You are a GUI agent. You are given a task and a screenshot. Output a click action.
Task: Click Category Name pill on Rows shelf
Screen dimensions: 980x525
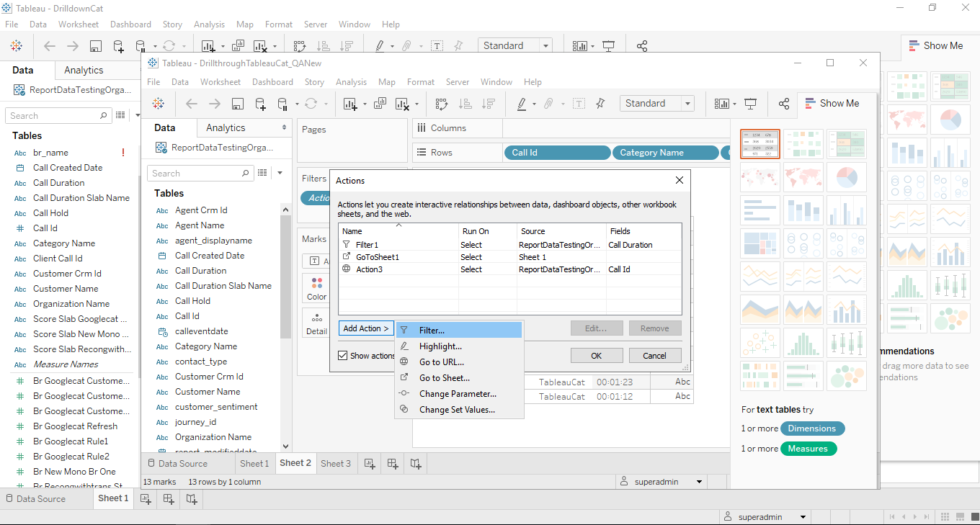tap(665, 153)
